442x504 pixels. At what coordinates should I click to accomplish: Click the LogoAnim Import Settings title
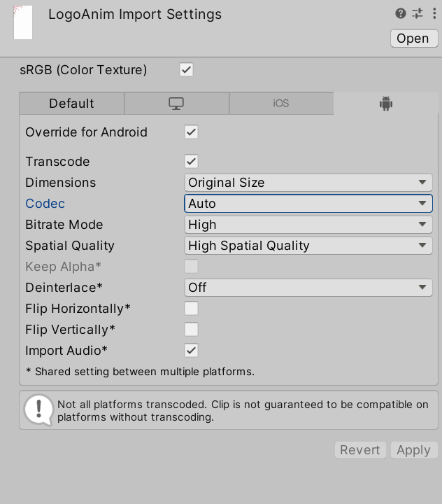click(x=135, y=15)
